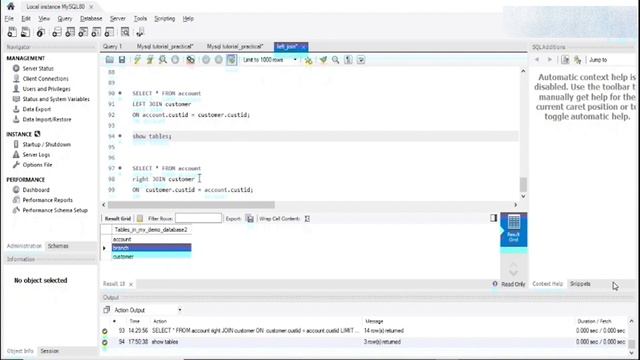This screenshot has height=360, width=640.
Task: Open the object inspector from main toolbar
Action: pos(40,32)
